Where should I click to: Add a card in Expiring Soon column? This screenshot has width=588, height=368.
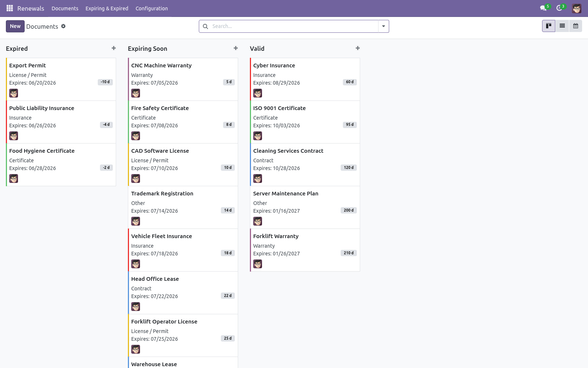coord(236,48)
